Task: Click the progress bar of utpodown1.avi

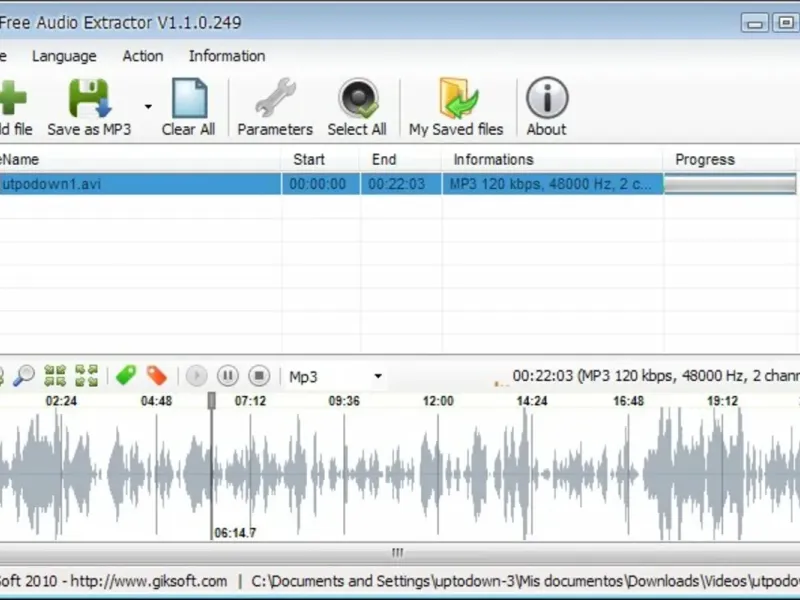Action: coord(730,184)
